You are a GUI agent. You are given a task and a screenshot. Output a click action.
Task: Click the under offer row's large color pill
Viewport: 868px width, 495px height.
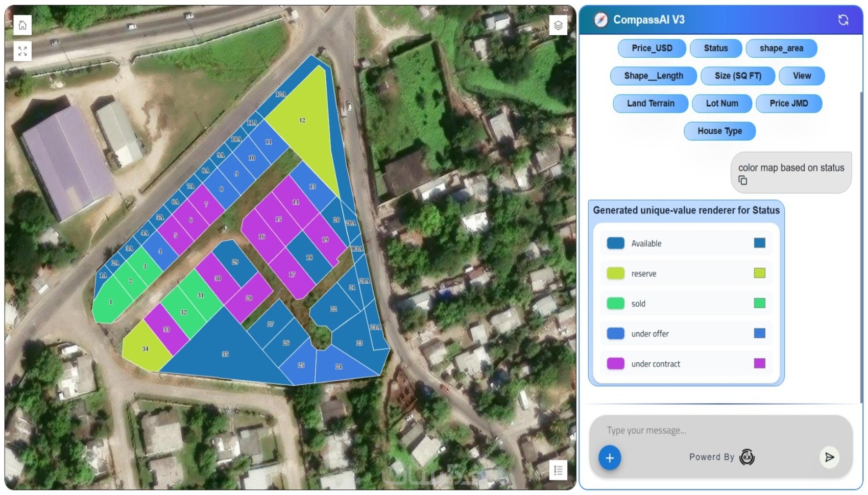615,333
